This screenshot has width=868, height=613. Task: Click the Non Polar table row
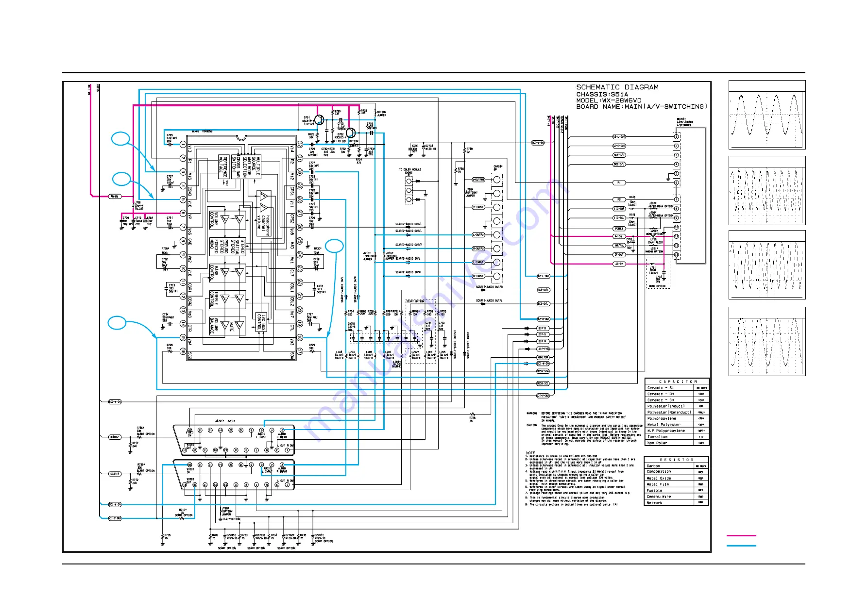click(677, 443)
